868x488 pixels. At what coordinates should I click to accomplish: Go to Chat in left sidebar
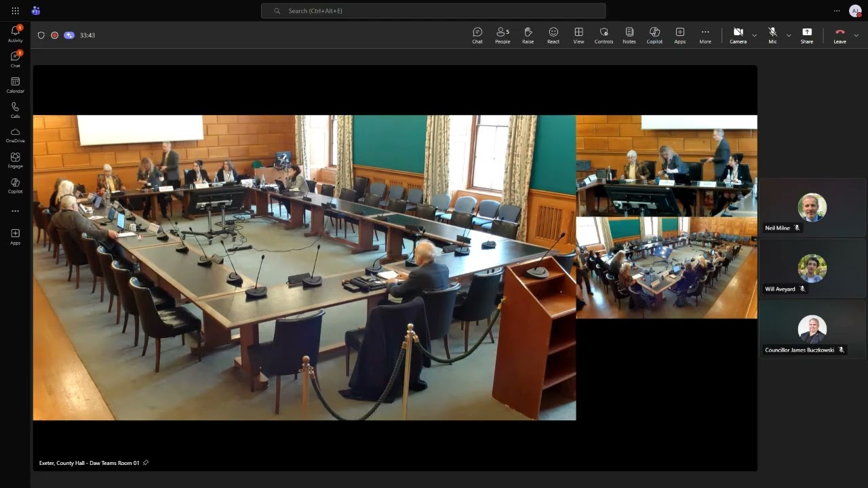[x=15, y=59]
